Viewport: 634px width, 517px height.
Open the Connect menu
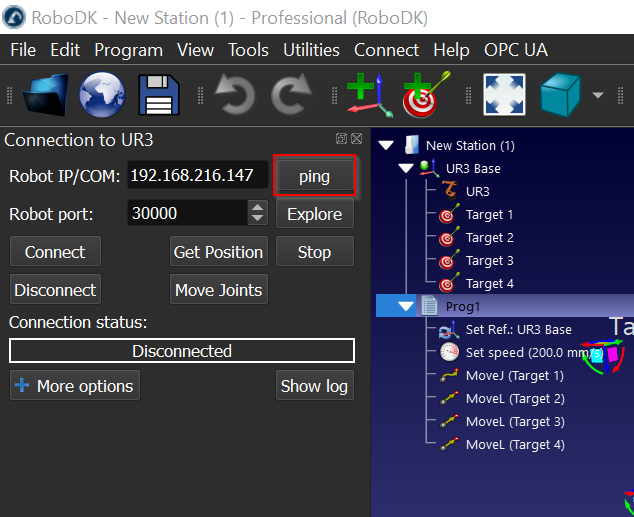tap(387, 50)
